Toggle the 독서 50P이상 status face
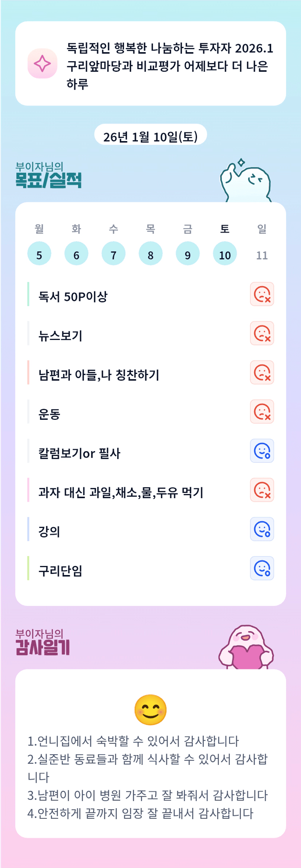 pyautogui.click(x=262, y=294)
